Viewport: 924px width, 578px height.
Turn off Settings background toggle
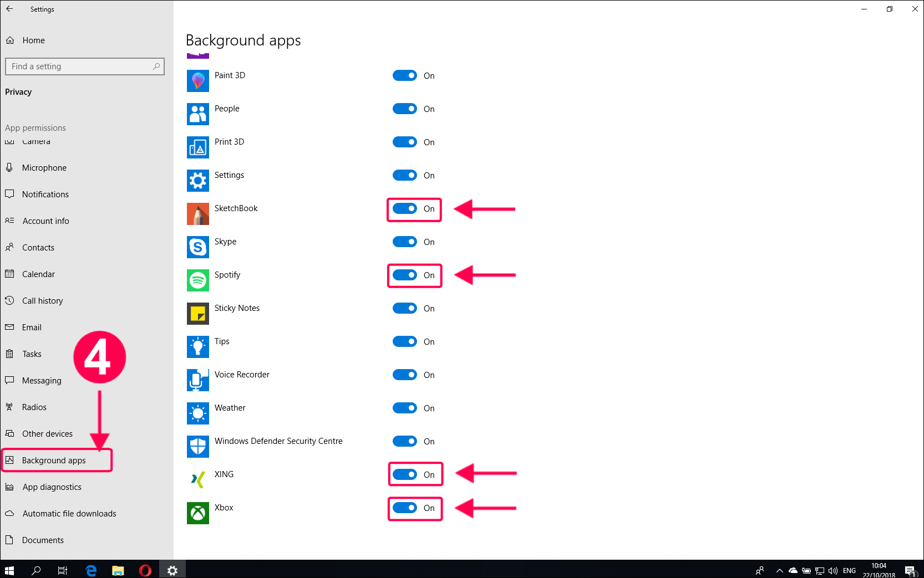click(x=405, y=175)
